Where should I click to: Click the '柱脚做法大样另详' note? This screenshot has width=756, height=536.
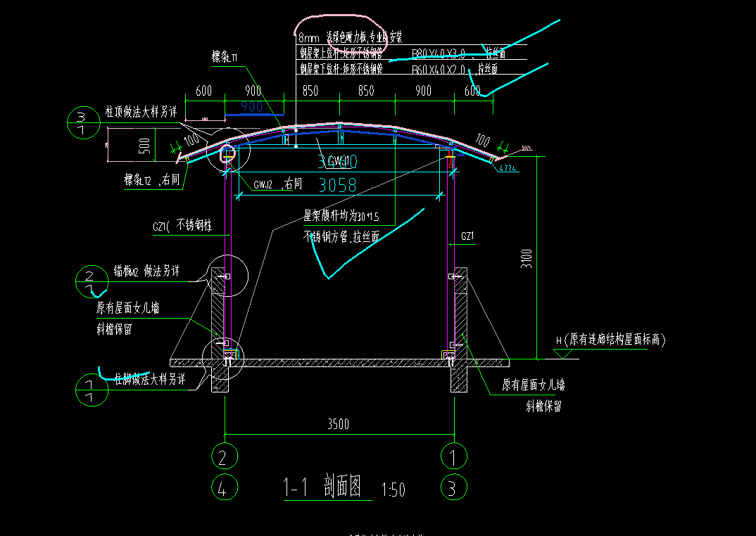tap(149, 379)
